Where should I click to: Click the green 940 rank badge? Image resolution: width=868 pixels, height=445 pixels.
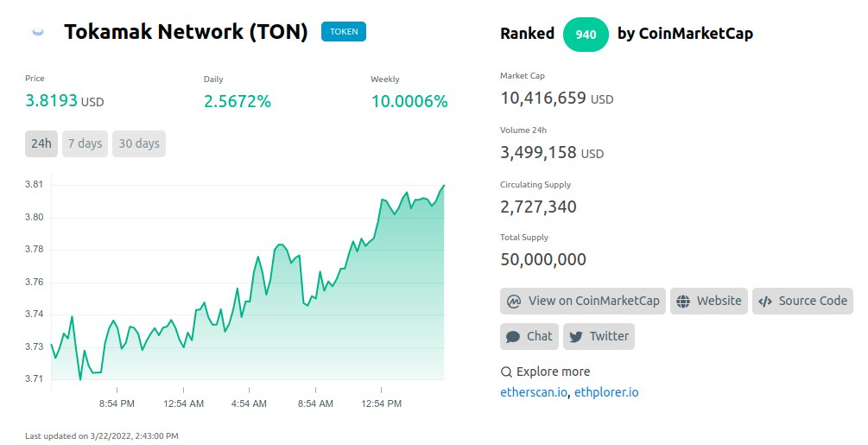(586, 34)
